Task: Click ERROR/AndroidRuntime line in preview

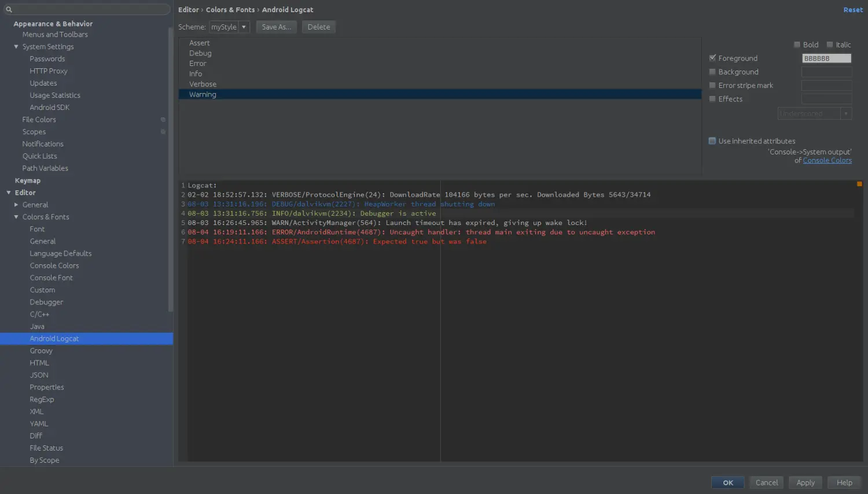Action: (x=421, y=232)
